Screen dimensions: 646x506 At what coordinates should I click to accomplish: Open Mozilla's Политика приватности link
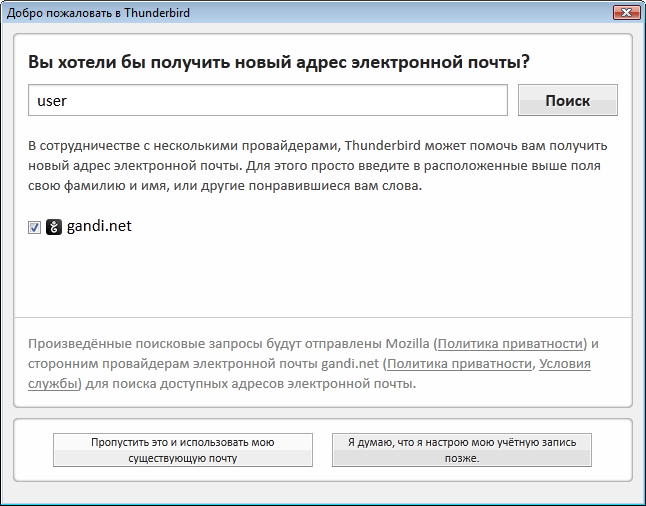pos(510,343)
